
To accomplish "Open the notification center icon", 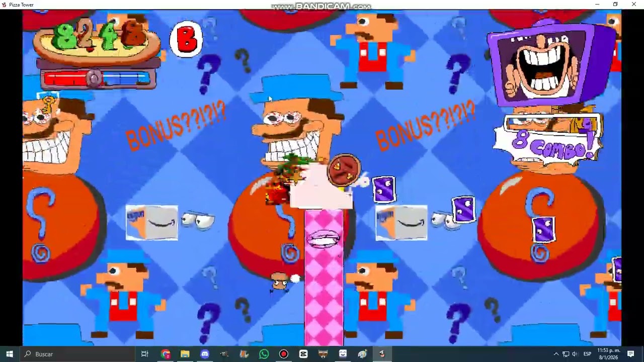I will point(631,354).
